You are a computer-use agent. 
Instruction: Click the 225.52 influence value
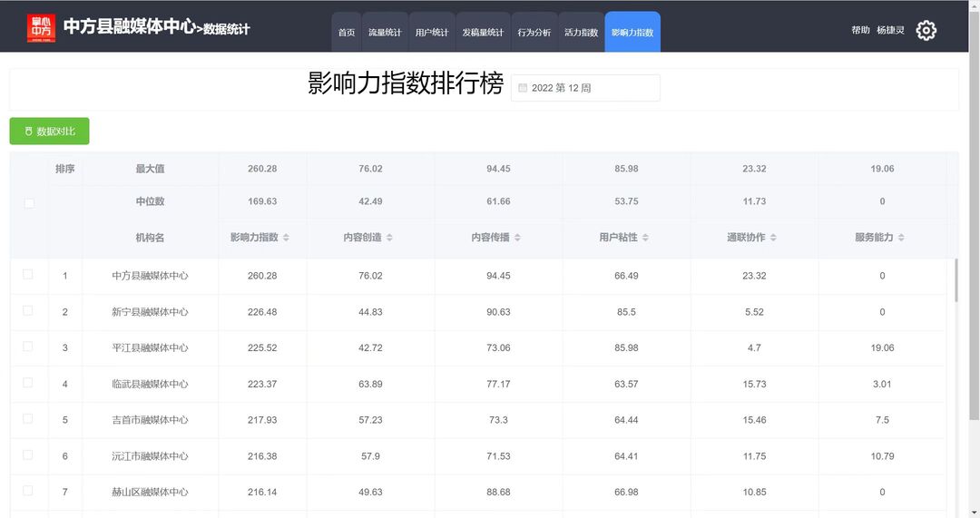(262, 348)
